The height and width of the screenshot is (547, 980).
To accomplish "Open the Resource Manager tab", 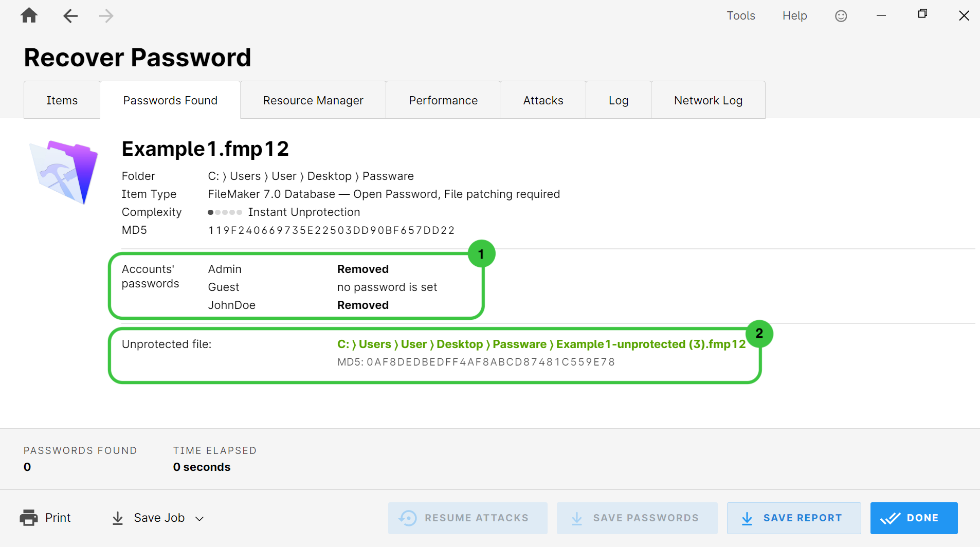I will coord(313,100).
